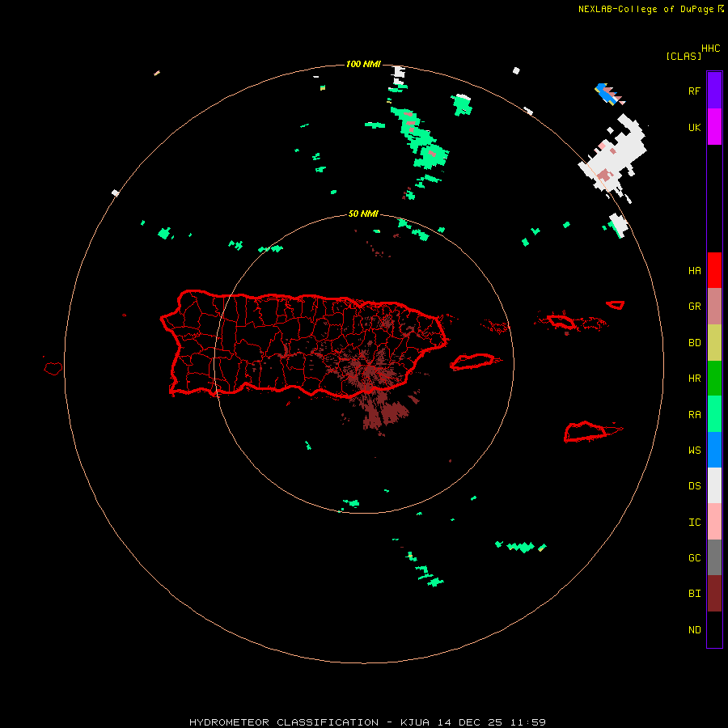Screen dimensions: 728x728
Task: Click the UK magenta legend swatch
Action: coord(714,127)
